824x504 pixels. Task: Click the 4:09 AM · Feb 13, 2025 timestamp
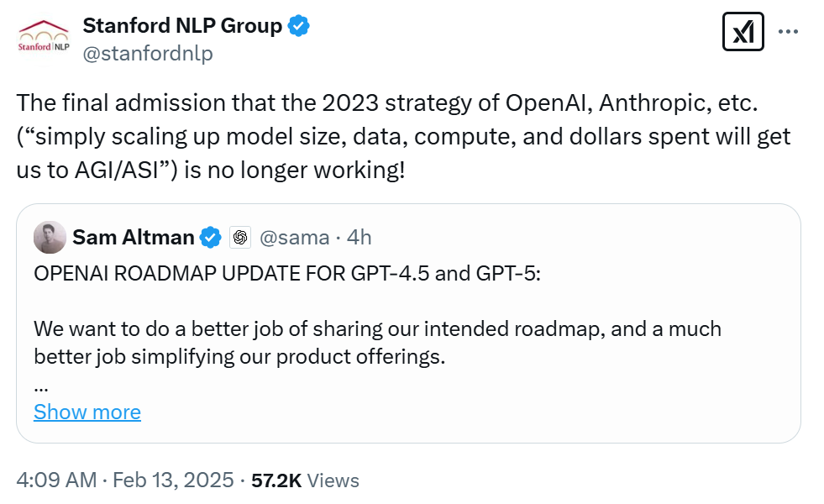coord(124,480)
